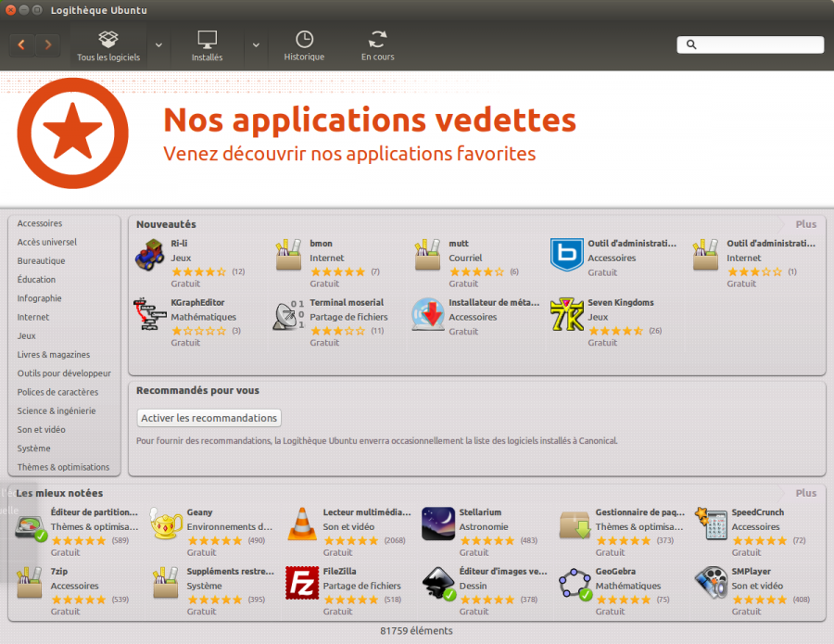Open the Outil d'administration Internet package icon
Screen dimensions: 834x644
click(x=706, y=255)
